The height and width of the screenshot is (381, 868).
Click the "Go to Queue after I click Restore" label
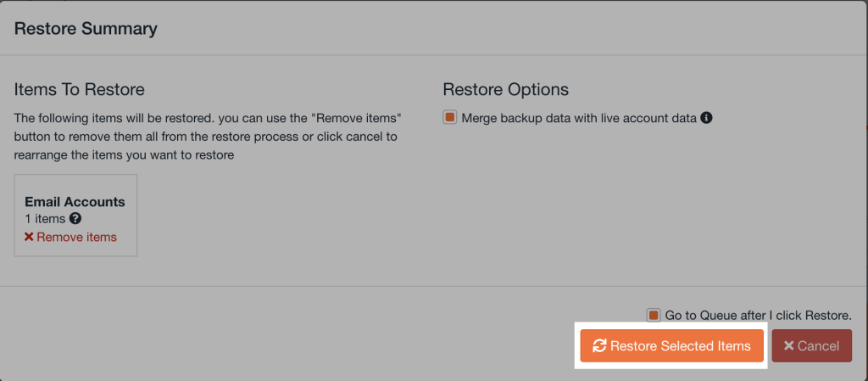point(758,315)
